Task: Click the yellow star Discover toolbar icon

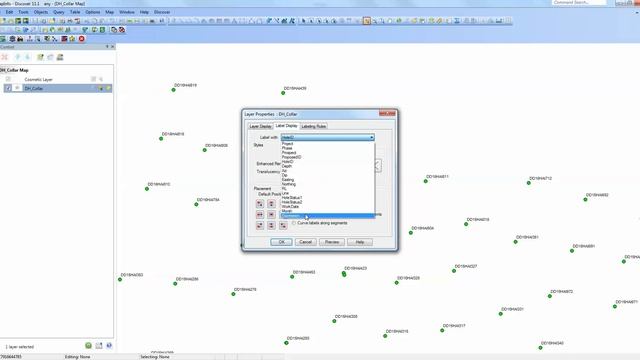Action: [73, 39]
